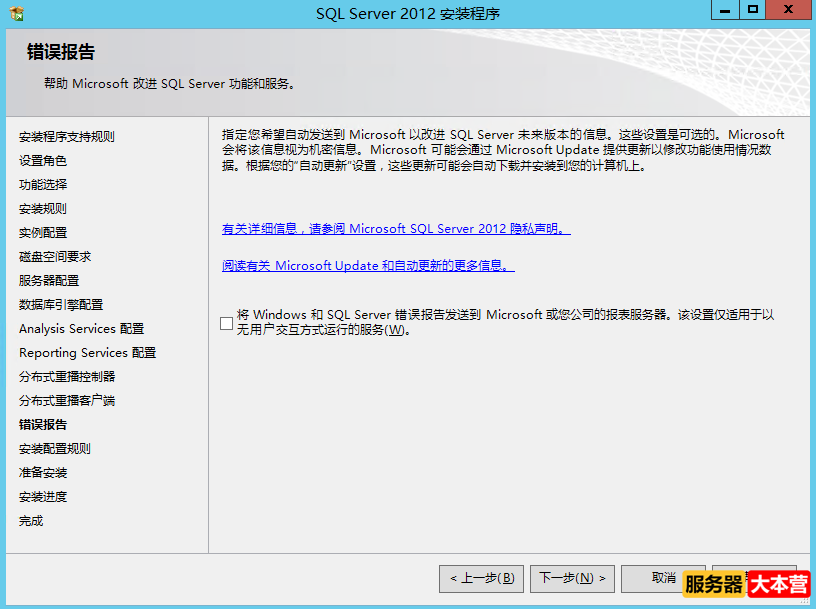Select the Reporting Services 配置 step
The height and width of the screenshot is (609, 816).
[87, 353]
